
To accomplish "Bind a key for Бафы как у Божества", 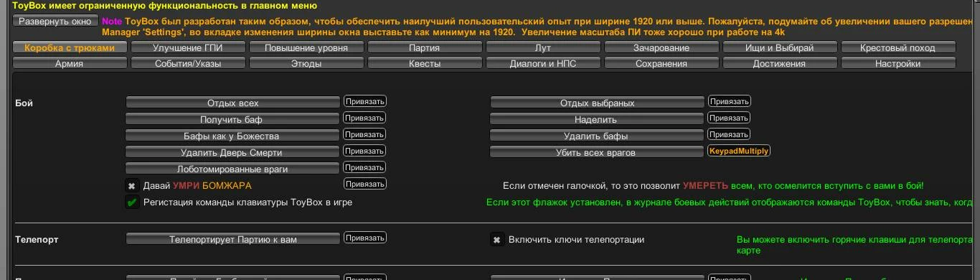I will click(365, 134).
